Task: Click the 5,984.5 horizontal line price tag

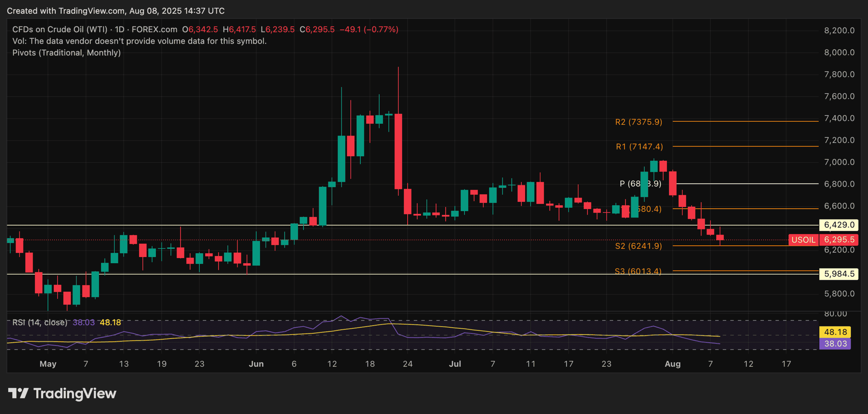Action: (x=839, y=274)
